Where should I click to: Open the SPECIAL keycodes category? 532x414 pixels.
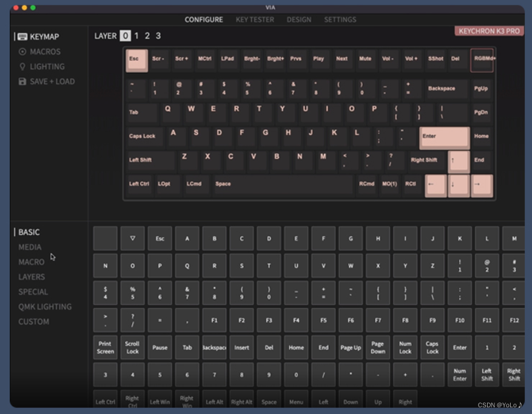tap(32, 292)
